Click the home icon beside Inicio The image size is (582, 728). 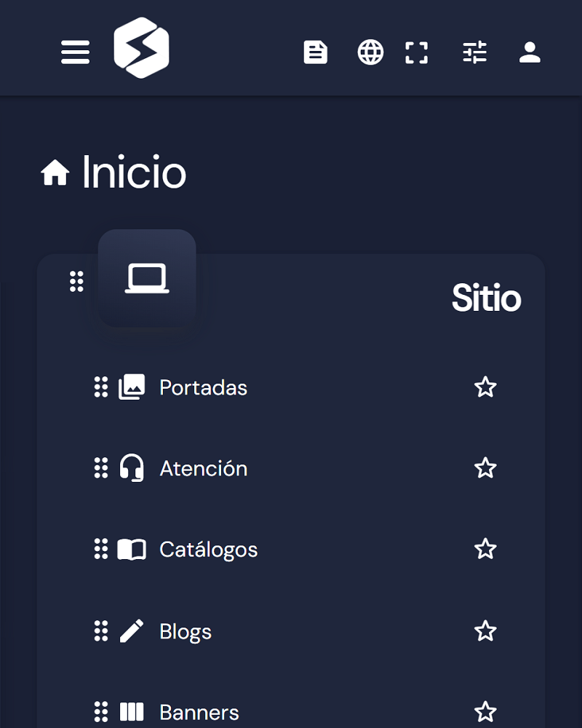[55, 173]
